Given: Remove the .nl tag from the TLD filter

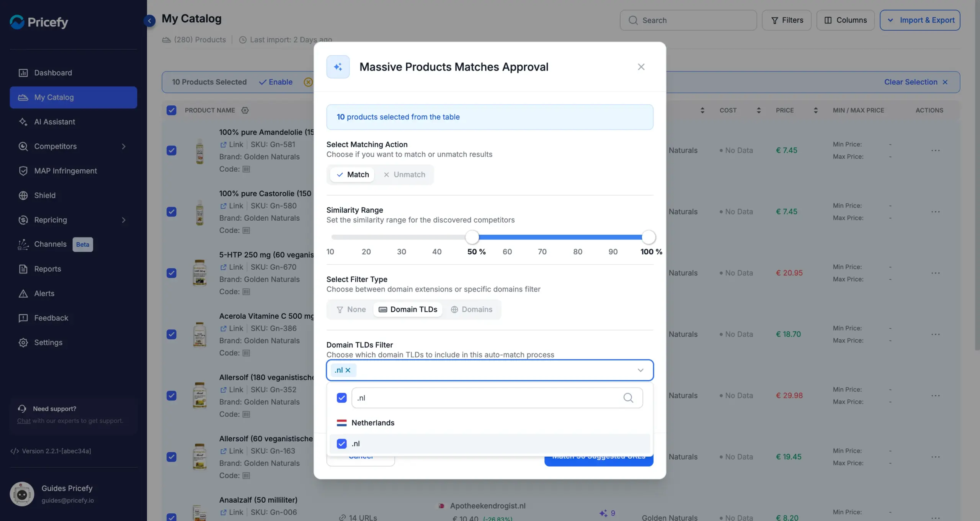Looking at the screenshot, I should pos(348,370).
